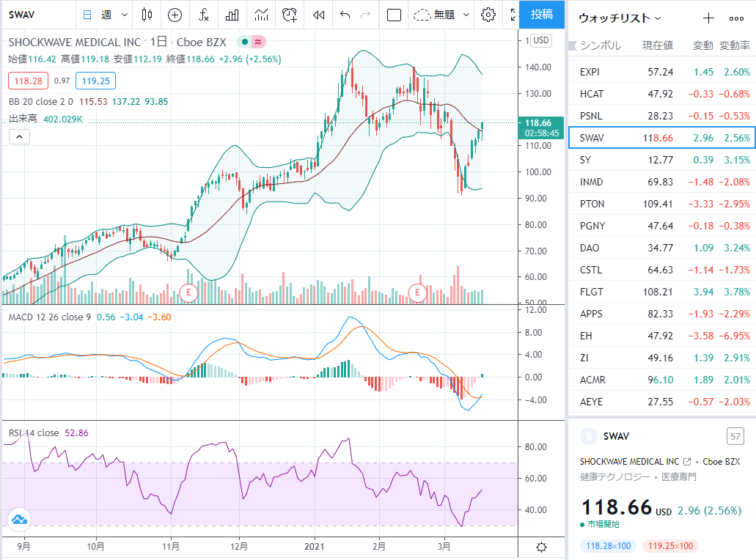
Task: Select SY in the watchlist
Action: click(662, 160)
